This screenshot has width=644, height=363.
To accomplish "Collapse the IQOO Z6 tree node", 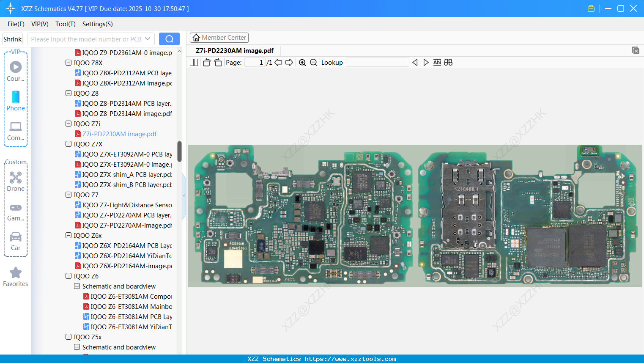I will [69, 276].
